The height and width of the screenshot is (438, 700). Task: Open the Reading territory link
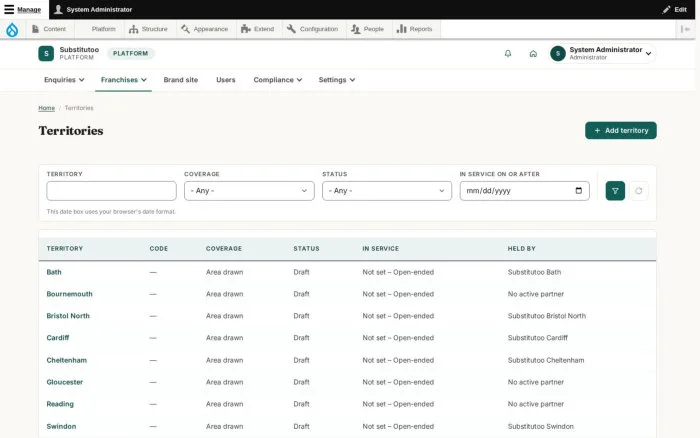[x=60, y=404]
